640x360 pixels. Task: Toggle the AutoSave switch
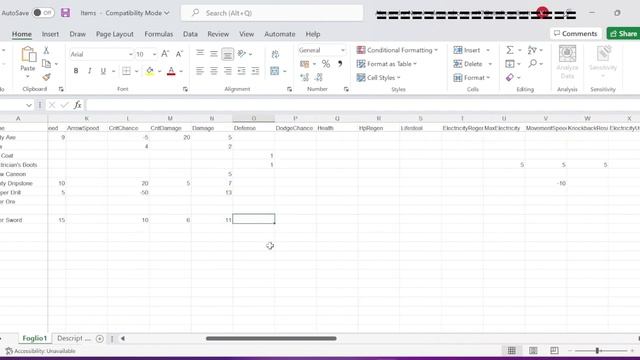click(43, 13)
